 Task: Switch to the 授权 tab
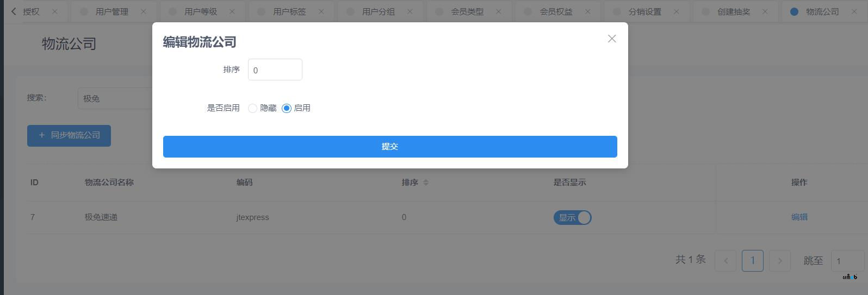tap(31, 11)
